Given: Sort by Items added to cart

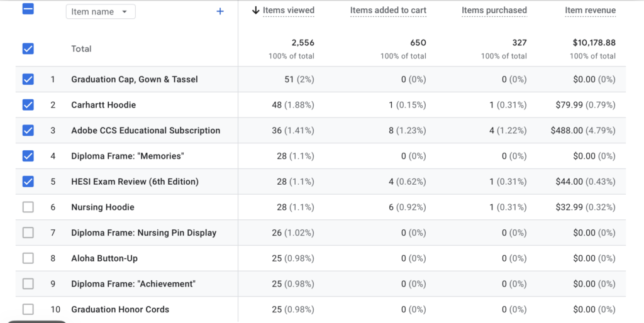Looking at the screenshot, I should pos(388,10).
